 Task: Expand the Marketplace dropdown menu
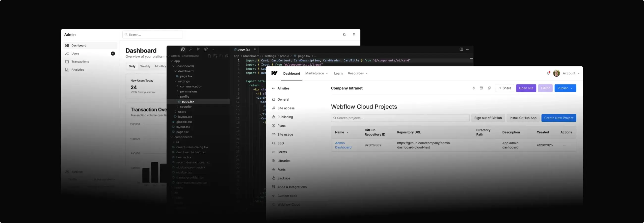[317, 73]
